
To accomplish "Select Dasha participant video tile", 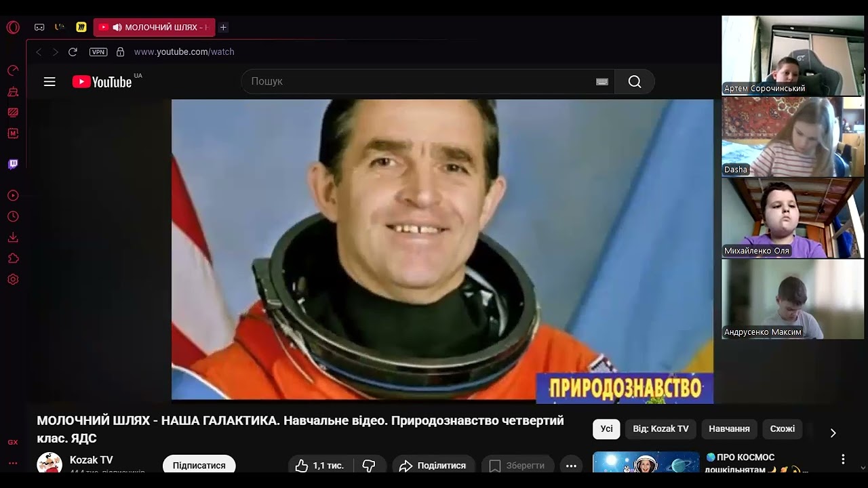I will [793, 136].
